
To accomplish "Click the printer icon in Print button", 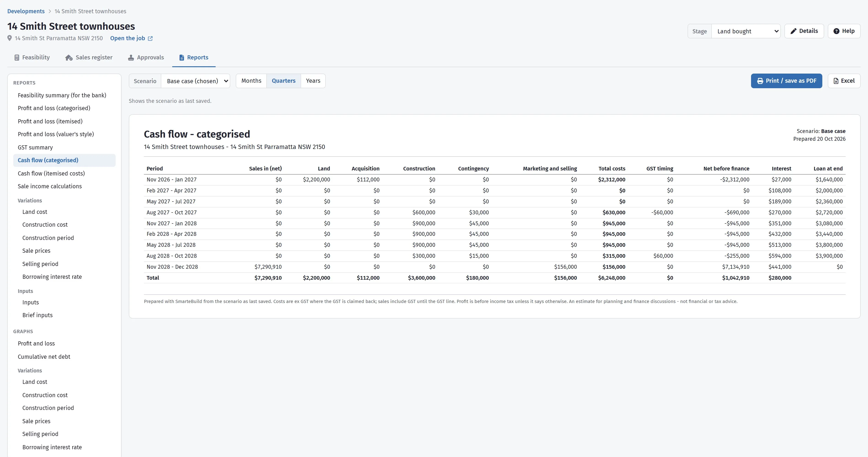I will click(760, 81).
